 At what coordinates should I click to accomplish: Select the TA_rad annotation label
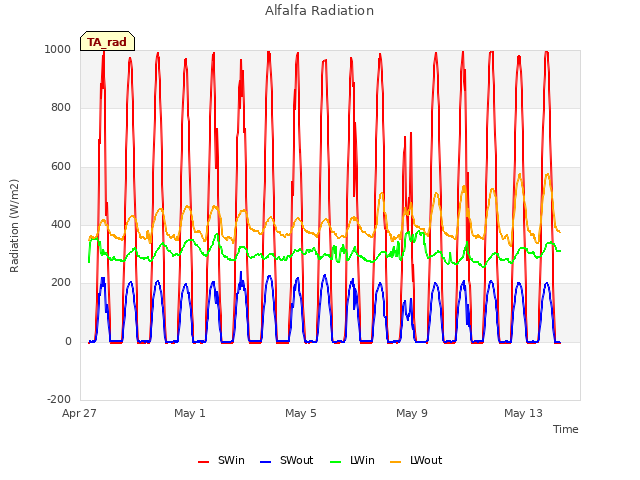(107, 41)
